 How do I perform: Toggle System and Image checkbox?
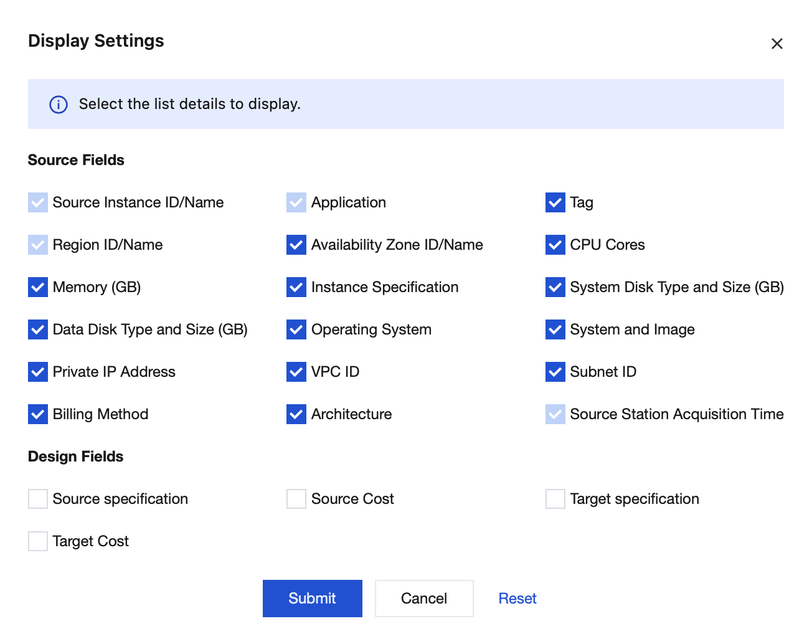pos(555,329)
